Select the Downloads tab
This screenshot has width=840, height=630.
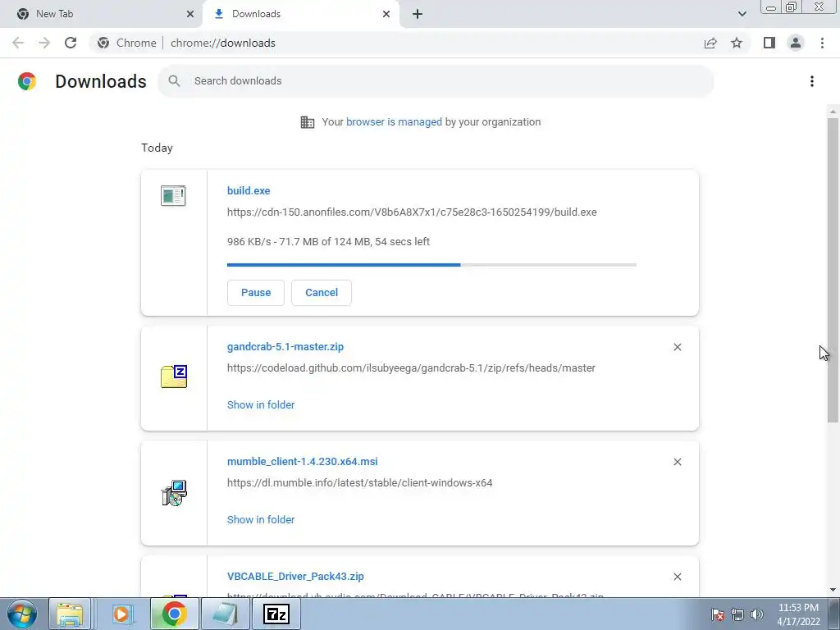coord(300,14)
